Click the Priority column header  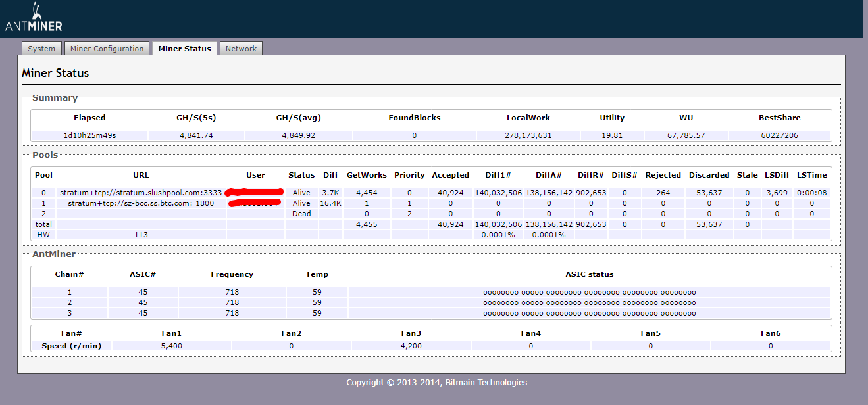(x=409, y=175)
